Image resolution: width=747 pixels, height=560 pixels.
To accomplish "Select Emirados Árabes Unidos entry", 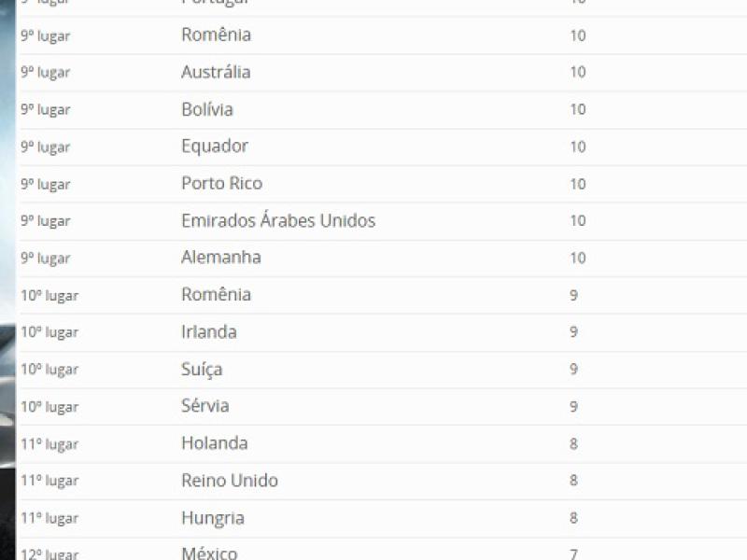I will pos(278,221).
